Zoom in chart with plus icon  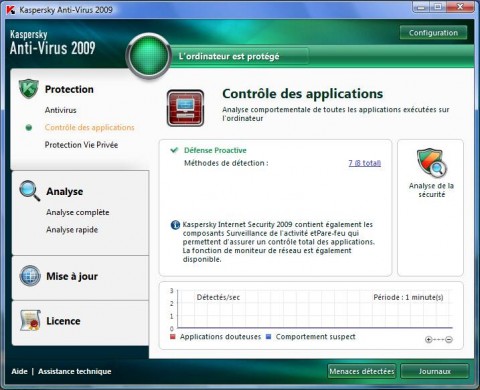pyautogui.click(x=428, y=340)
